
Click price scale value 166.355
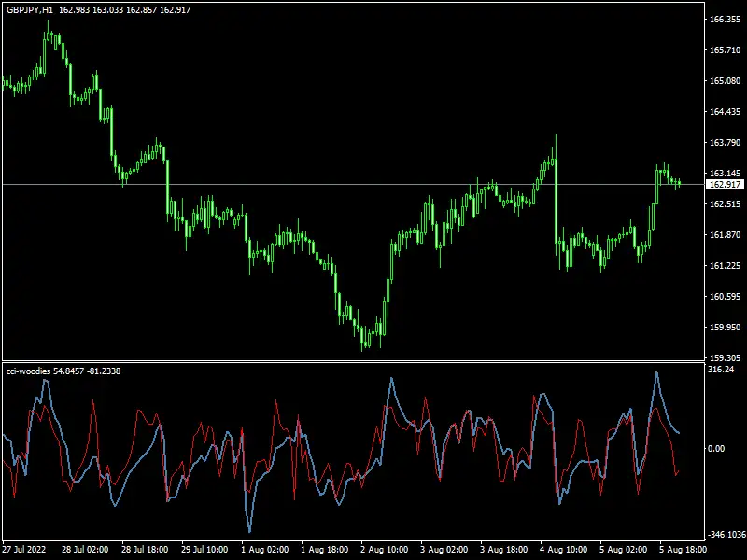click(x=726, y=20)
